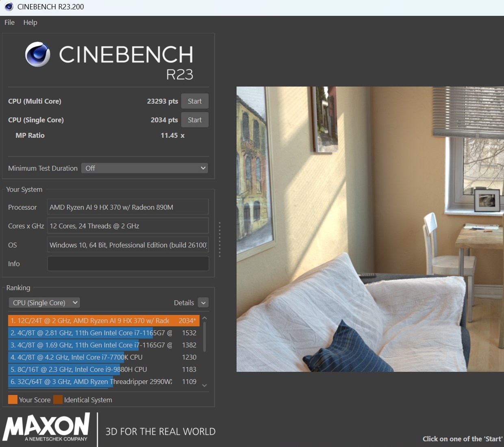Click the Cinebench sphere logo icon
This screenshot has height=447, width=504.
[38, 54]
